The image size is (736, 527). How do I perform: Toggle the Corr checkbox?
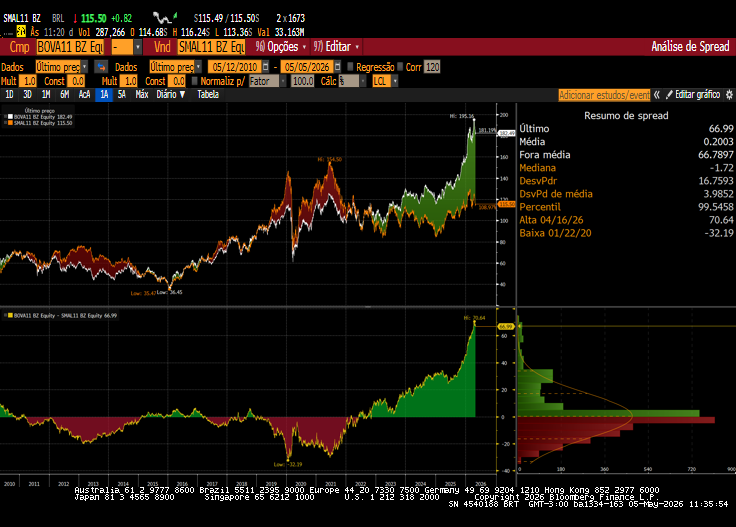400,67
